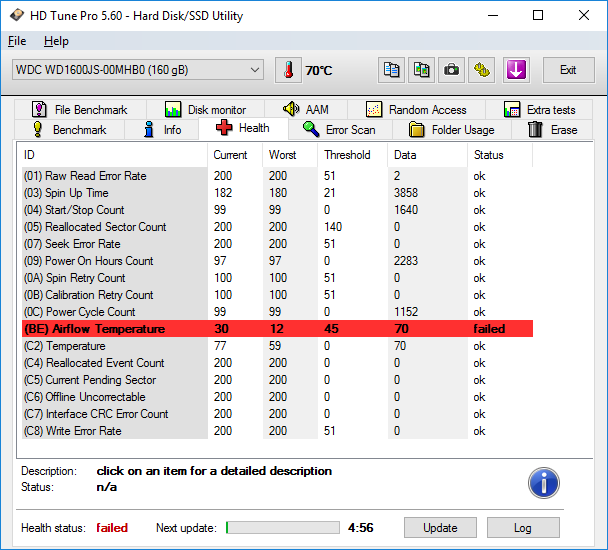This screenshot has width=608, height=550.
Task: Click the Worst column header
Action: [290, 155]
